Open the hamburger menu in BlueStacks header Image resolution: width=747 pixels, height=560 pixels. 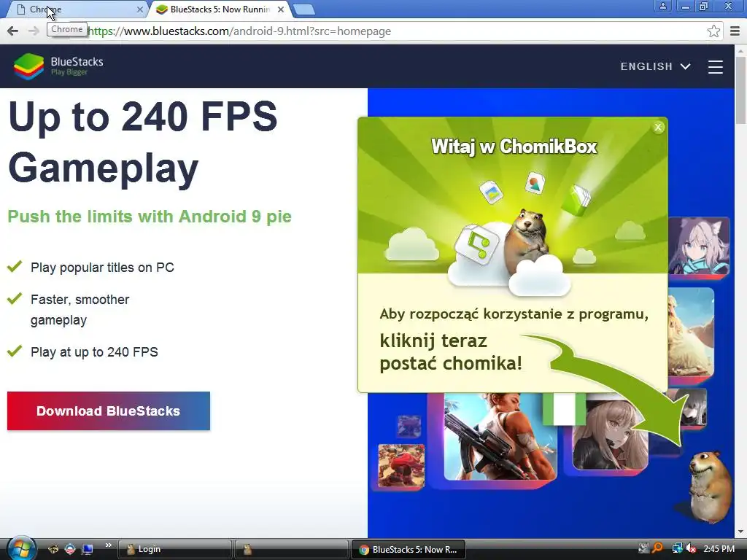tap(715, 66)
